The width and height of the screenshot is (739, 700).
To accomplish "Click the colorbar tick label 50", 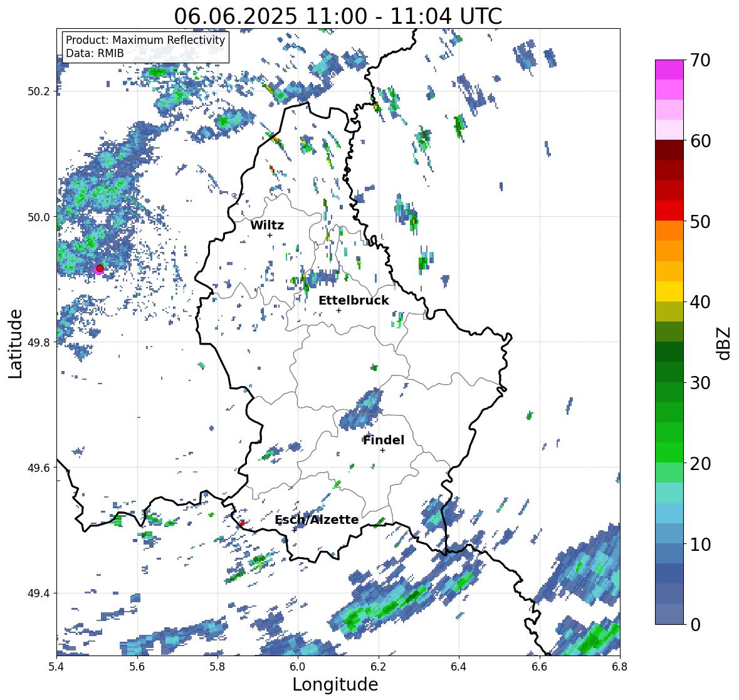I will [700, 221].
